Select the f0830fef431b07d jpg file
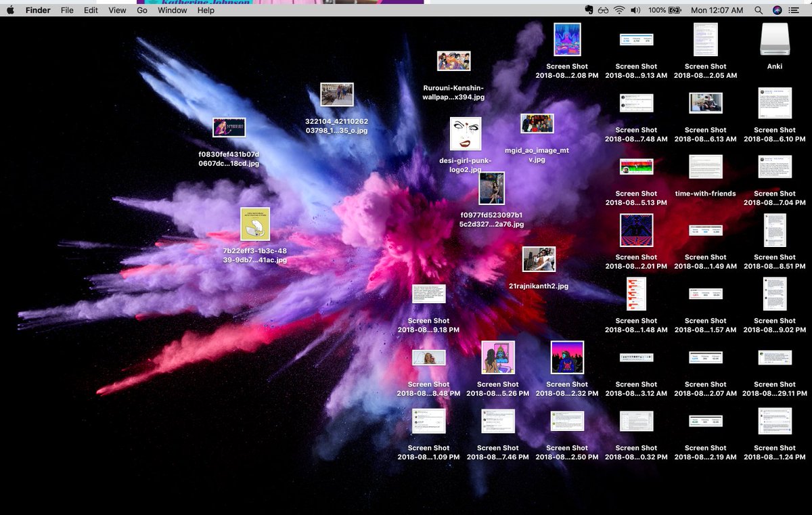This screenshot has width=812, height=515. tap(229, 127)
